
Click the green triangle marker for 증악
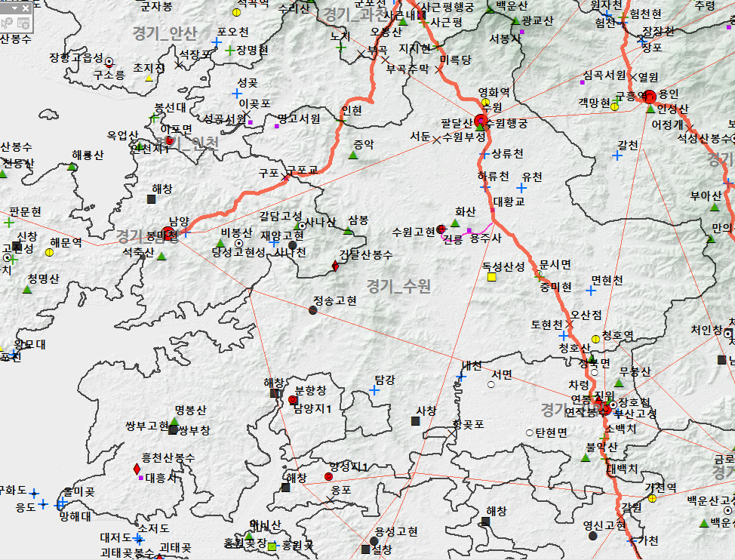click(352, 155)
